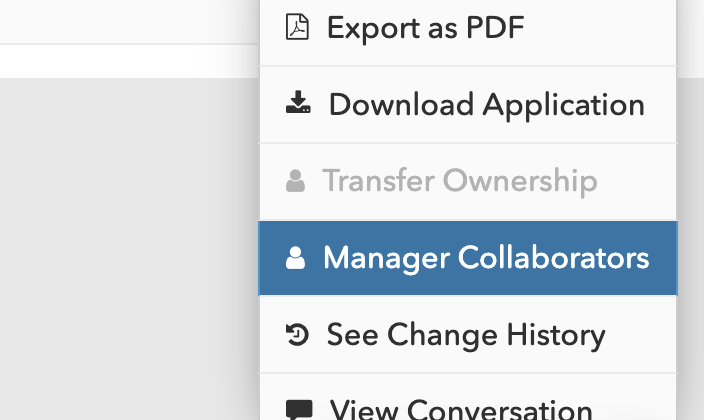The image size is (704, 420).
Task: Open See Change History
Action: [467, 335]
